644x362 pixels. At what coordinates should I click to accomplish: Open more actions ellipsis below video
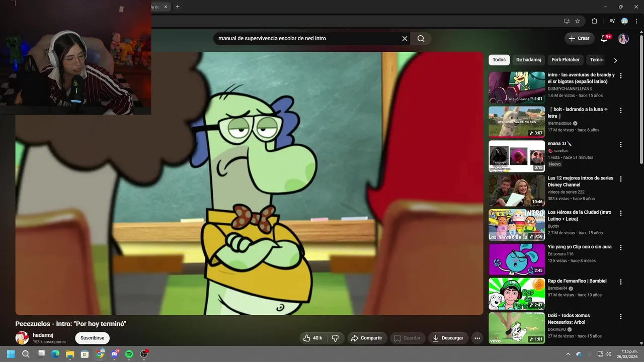tap(477, 338)
